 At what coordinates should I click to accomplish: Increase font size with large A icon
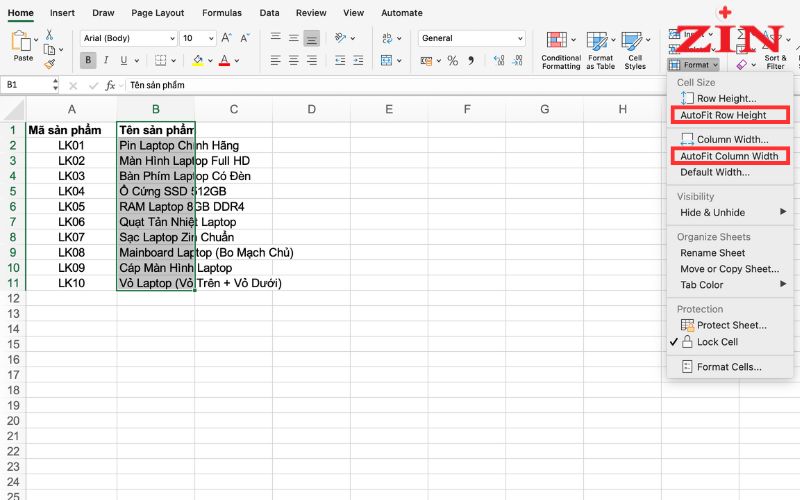227,38
